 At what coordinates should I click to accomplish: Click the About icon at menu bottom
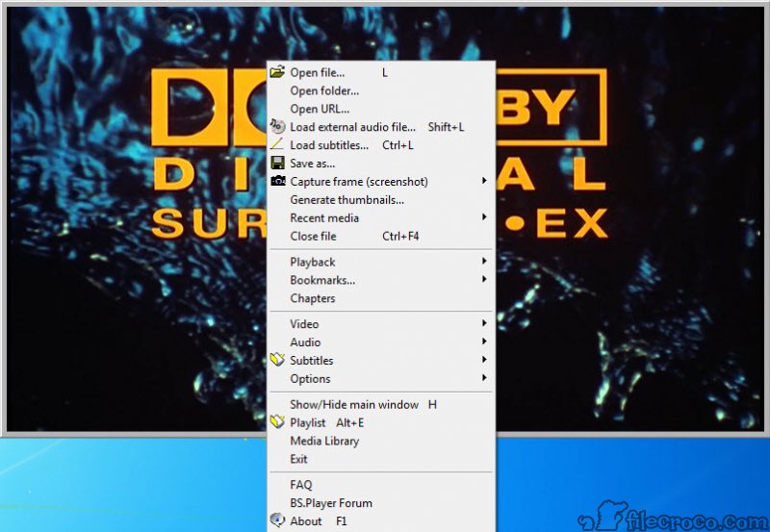[x=277, y=521]
